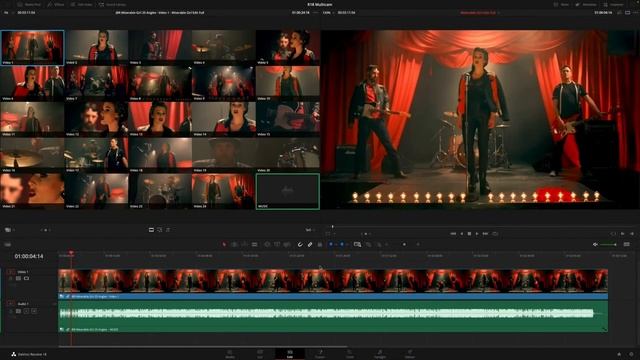640x360 pixels.
Task: Add a flag with the blue flag icon
Action: pos(331,244)
